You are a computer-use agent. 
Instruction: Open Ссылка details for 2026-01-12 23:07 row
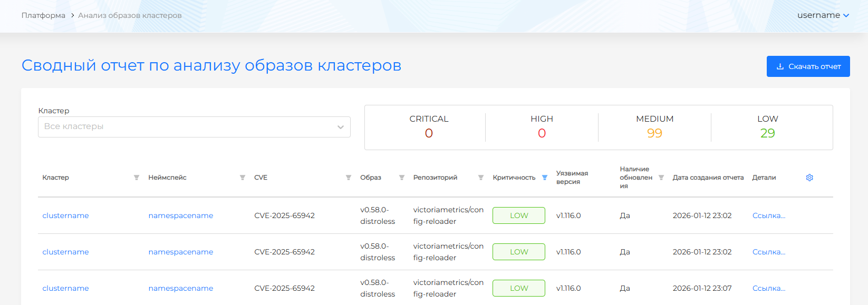pos(769,288)
